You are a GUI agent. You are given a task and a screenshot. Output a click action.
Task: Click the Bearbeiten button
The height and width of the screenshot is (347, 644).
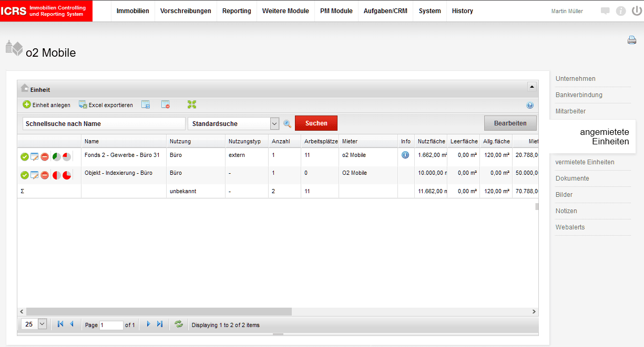coord(510,123)
